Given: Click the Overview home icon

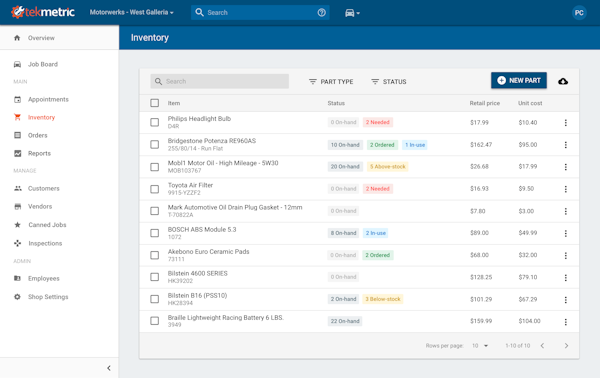Looking at the screenshot, I should 17,38.
